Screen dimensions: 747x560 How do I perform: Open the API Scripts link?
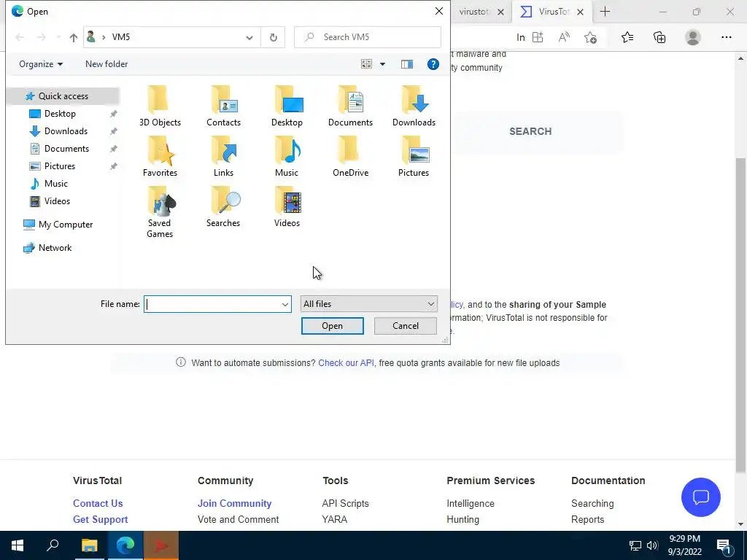(x=345, y=503)
